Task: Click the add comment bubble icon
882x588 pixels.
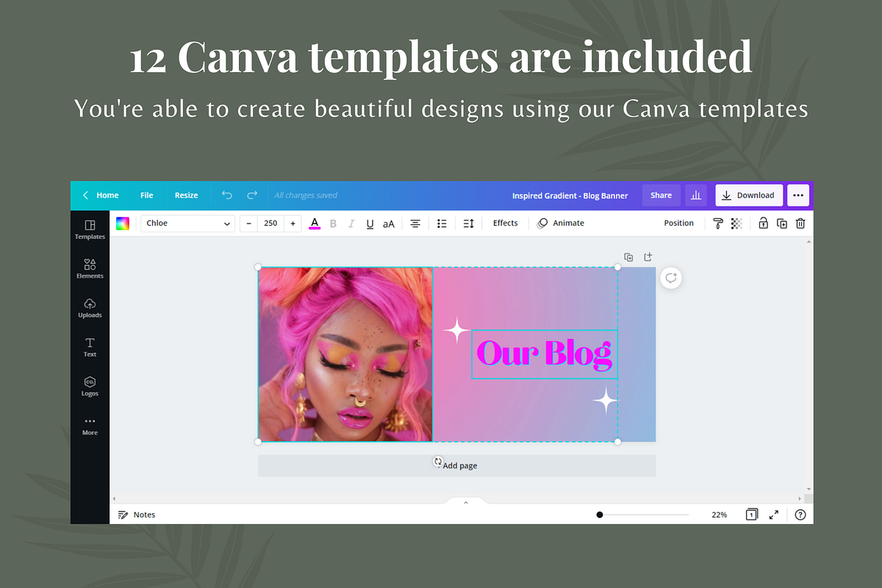Action: pos(670,278)
